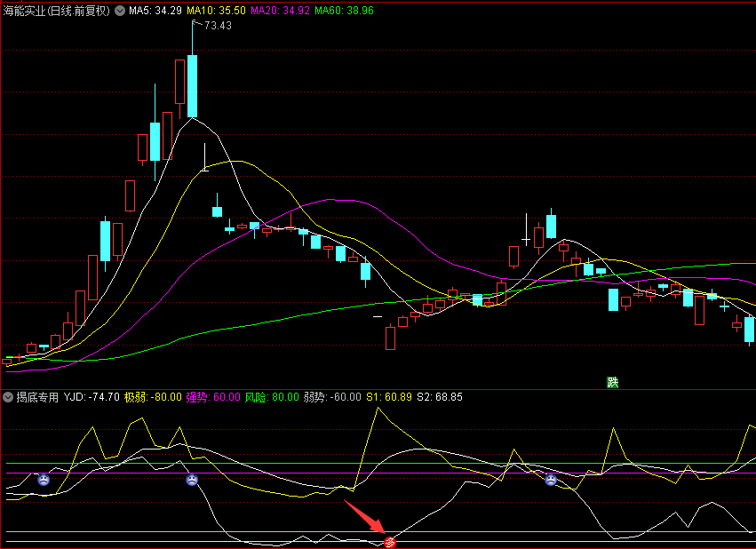Viewport: 756px width, 549px height.
Task: Click the YJD: -74.70 value label
Action: (92, 397)
